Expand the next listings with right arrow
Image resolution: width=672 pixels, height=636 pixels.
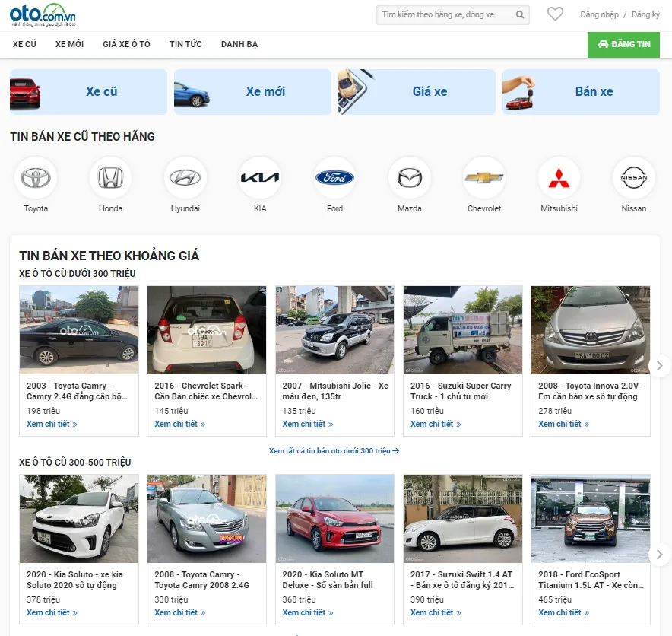click(x=659, y=365)
